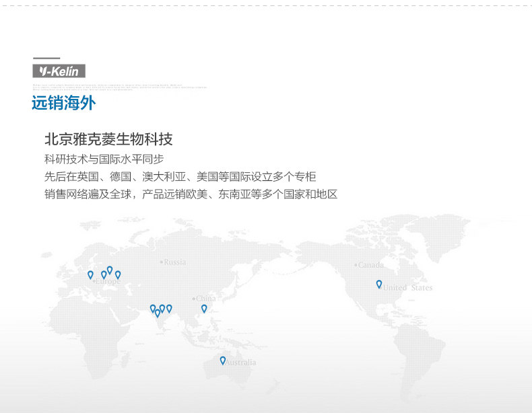532x413 pixels.
Task: Click the 'Australia' map label
Action: [240, 363]
